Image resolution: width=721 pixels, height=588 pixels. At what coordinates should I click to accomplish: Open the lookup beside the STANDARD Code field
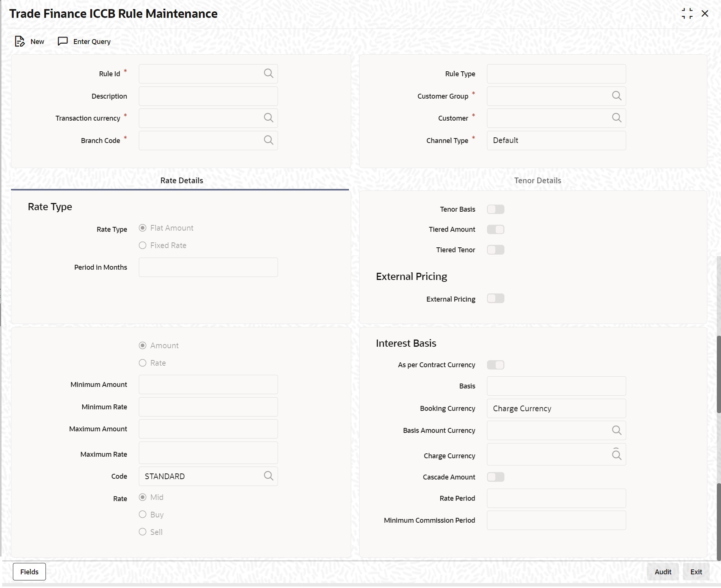(x=269, y=476)
